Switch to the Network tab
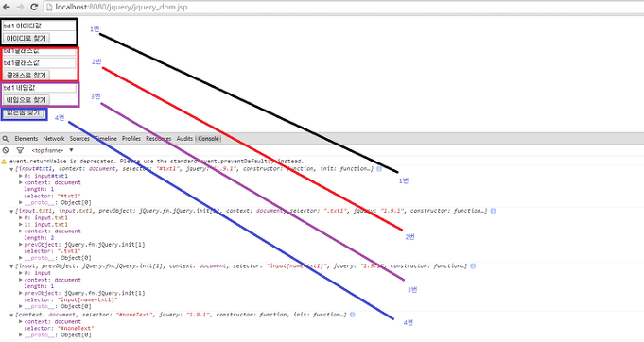This screenshot has height=342, width=644. tap(54, 139)
